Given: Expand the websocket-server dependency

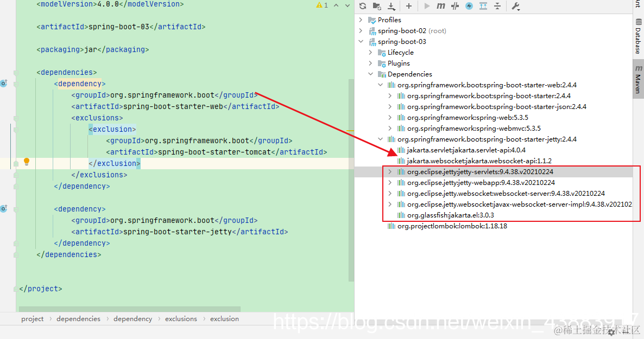Looking at the screenshot, I should [390, 193].
